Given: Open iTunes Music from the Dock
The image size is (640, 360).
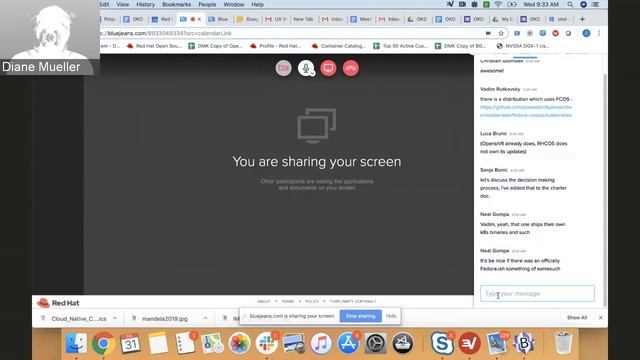Looking at the screenshot, I should 321,343.
